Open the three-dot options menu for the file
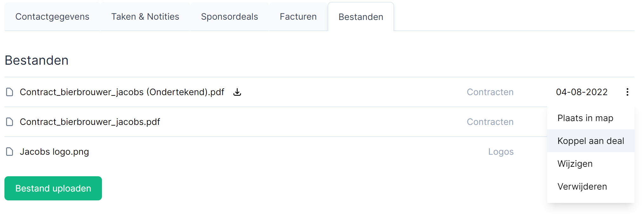644x214 pixels. 628,92
